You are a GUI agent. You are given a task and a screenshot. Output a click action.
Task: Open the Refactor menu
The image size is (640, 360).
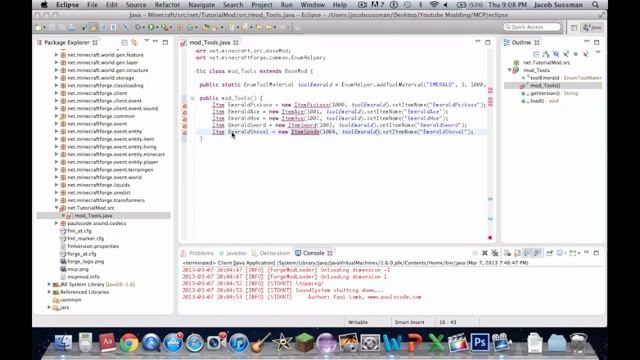click(x=167, y=5)
